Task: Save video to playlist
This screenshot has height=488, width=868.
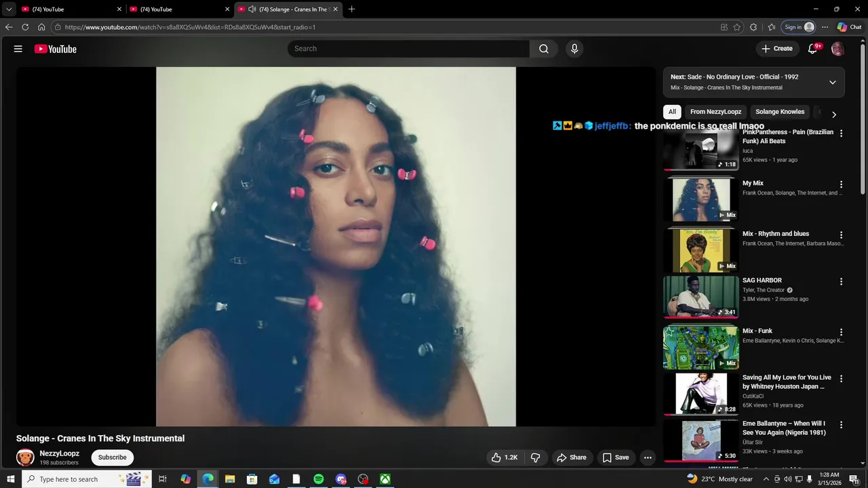Action: [616, 457]
